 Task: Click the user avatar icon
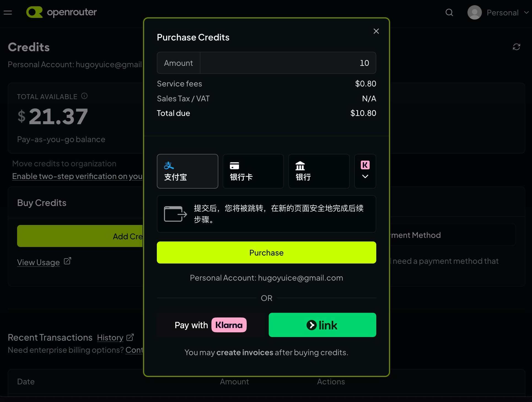[475, 12]
